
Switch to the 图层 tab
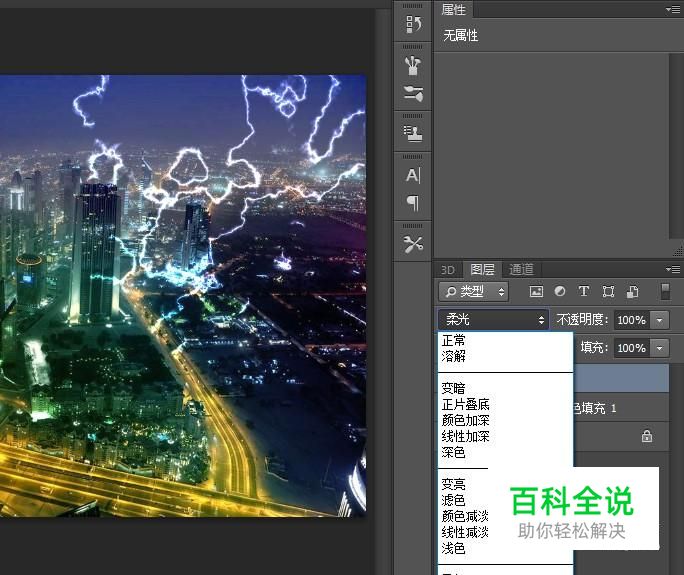click(482, 269)
